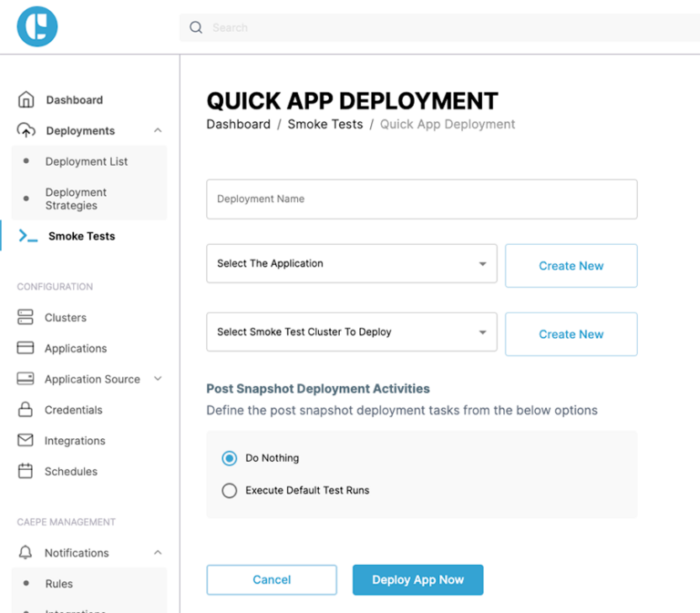Open Select Smoke Test Cluster dropdown
700x613 pixels.
(352, 332)
